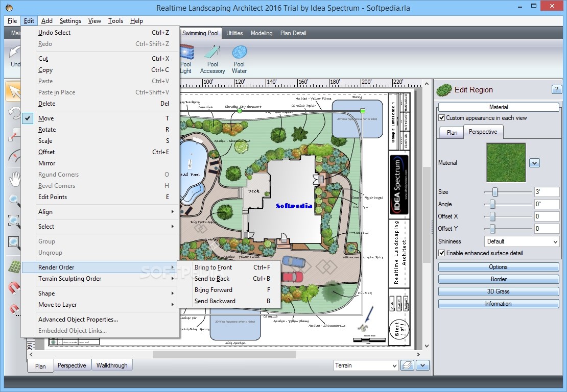
Task: Choose Delete in the Edit menu
Action: click(x=101, y=103)
